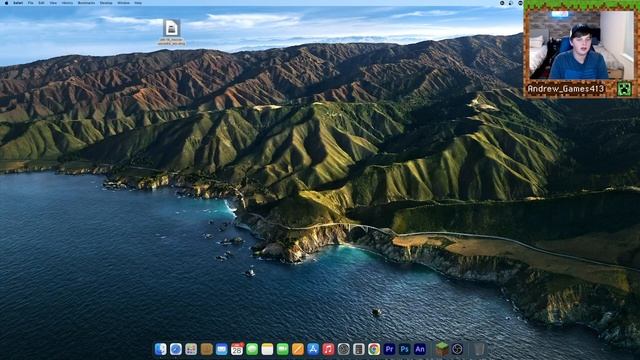The image size is (640, 360).
Task: Launch the Music app from Dock
Action: pos(328,349)
